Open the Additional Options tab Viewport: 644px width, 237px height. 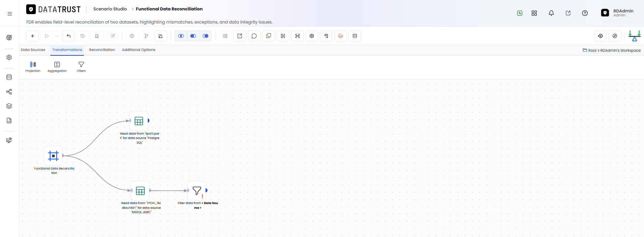point(139,50)
